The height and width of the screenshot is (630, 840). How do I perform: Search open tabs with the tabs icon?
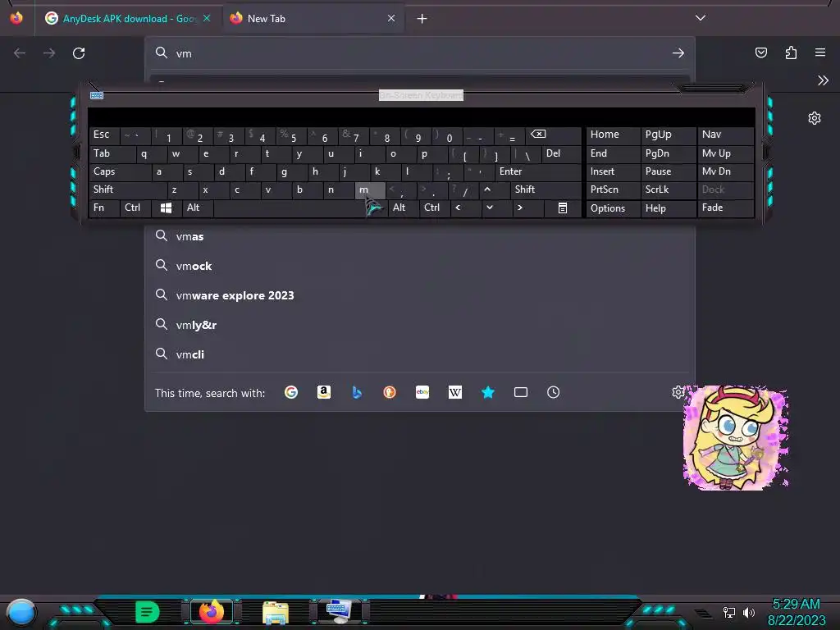pos(521,393)
